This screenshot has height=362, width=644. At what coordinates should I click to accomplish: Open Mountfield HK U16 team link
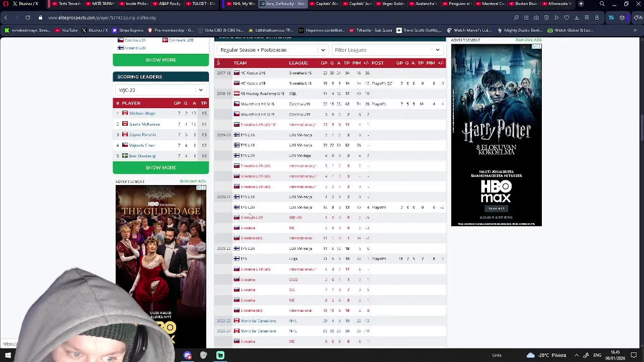tap(257, 104)
